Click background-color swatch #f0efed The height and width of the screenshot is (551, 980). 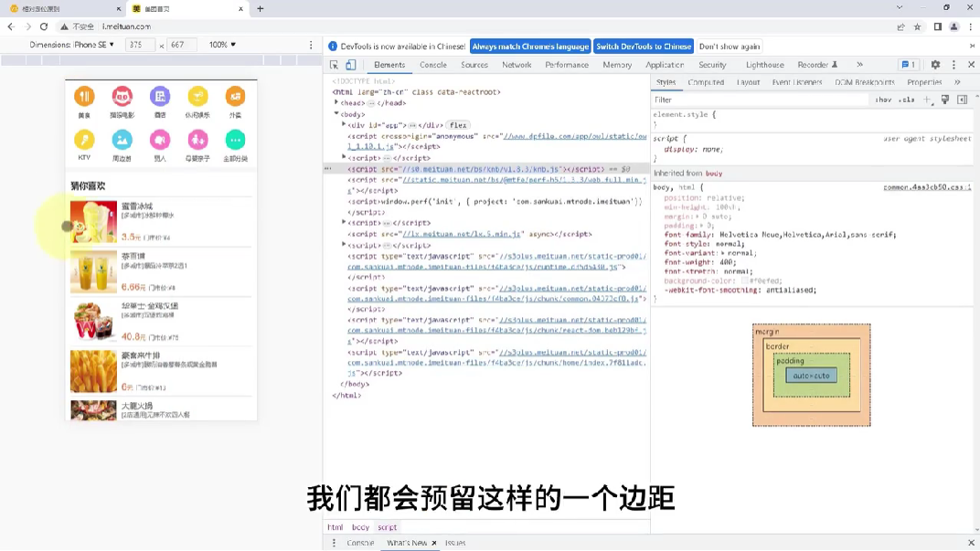(x=744, y=281)
